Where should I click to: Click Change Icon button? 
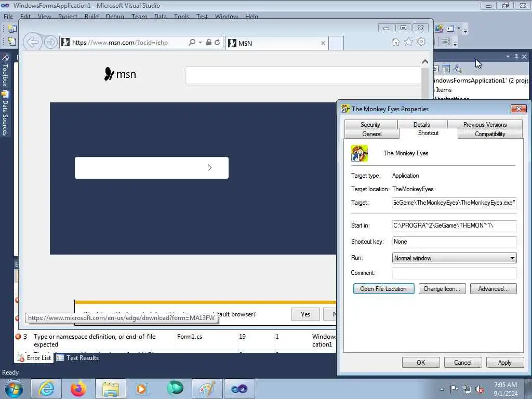pyautogui.click(x=442, y=289)
